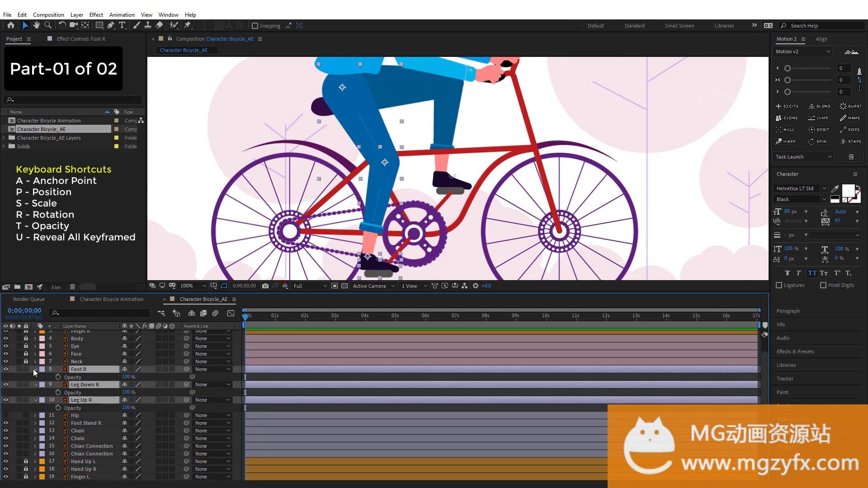Screen dimensions: 868x488
Task: Unlock the Hand Up L layer
Action: [26, 461]
